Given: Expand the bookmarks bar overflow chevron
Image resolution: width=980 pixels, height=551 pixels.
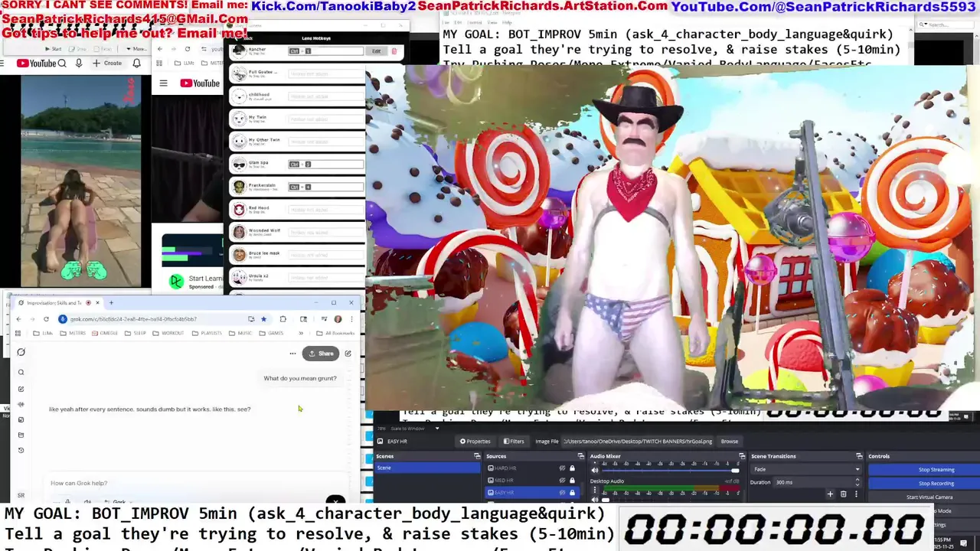Looking at the screenshot, I should (x=300, y=333).
